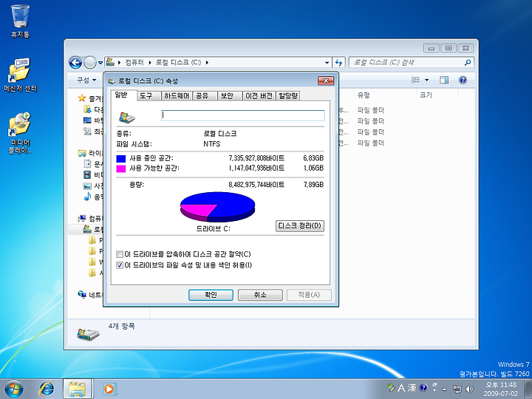
Task: Click the disk usage pie chart
Action: (x=217, y=207)
